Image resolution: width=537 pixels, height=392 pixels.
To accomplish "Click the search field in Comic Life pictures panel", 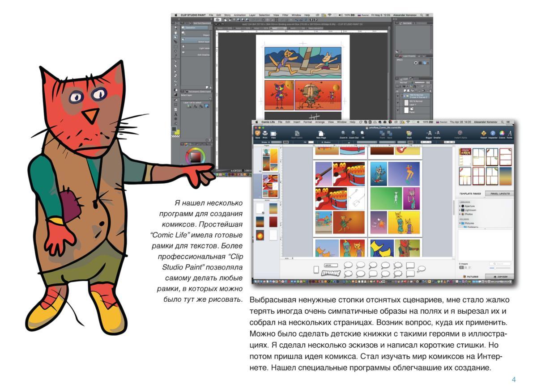I will 500,264.
